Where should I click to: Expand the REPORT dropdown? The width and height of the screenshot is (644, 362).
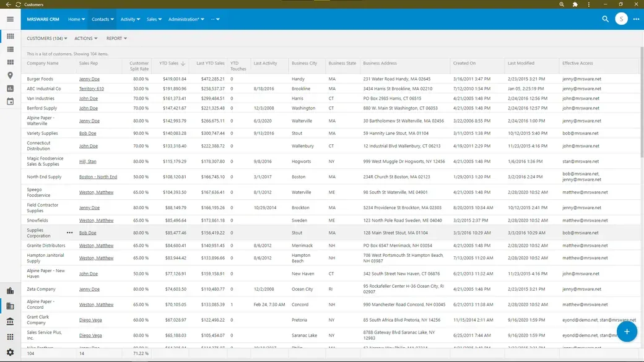[x=116, y=38]
